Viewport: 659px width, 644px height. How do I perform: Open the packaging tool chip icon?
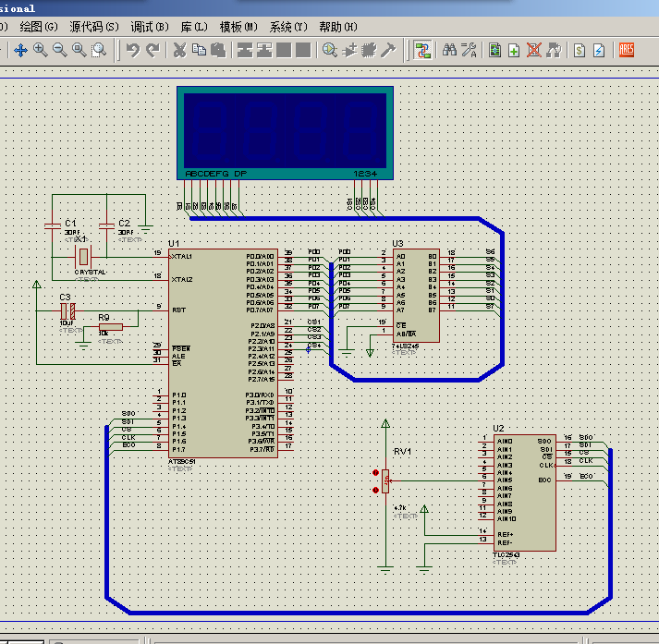pyautogui.click(x=369, y=51)
